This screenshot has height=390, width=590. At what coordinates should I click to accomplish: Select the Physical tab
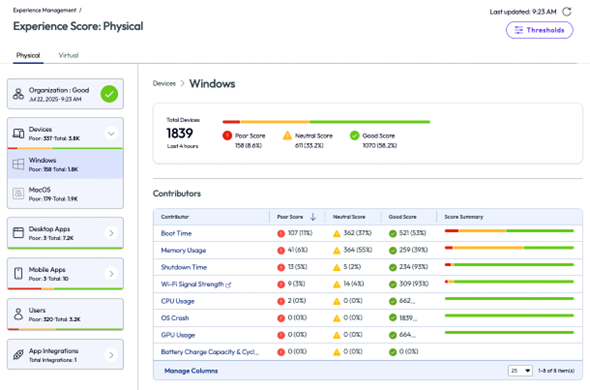tap(28, 55)
